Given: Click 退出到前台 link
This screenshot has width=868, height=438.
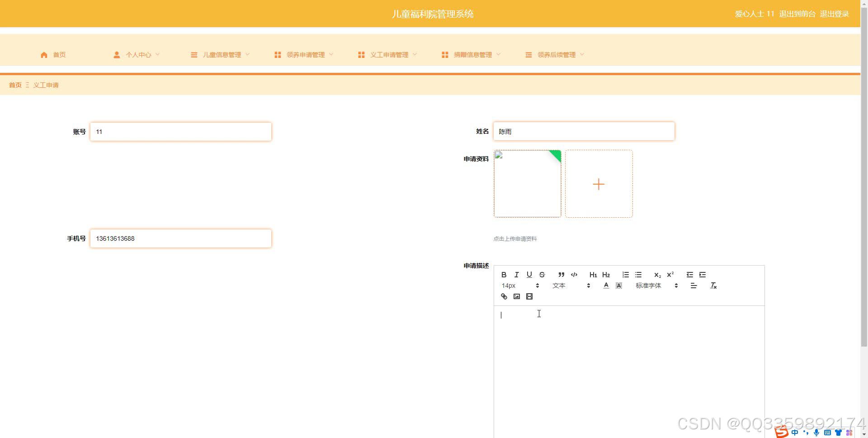Looking at the screenshot, I should 797,14.
